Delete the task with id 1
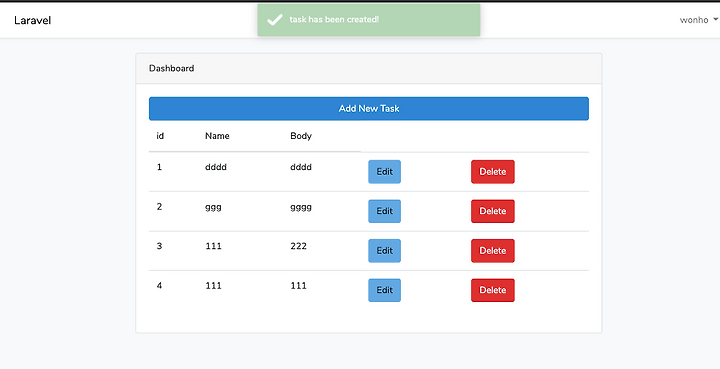This screenshot has width=720, height=369. 493,172
